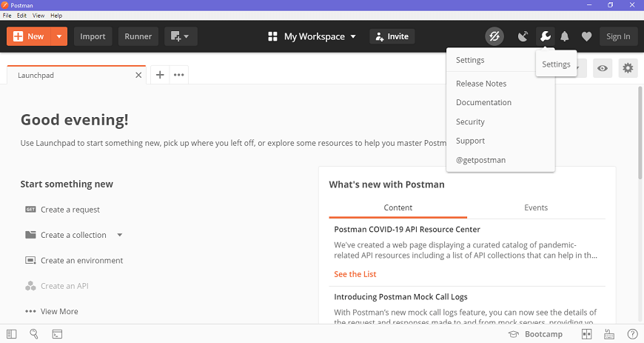Open the Edit menu
Image resolution: width=644 pixels, height=343 pixels.
pos(21,16)
